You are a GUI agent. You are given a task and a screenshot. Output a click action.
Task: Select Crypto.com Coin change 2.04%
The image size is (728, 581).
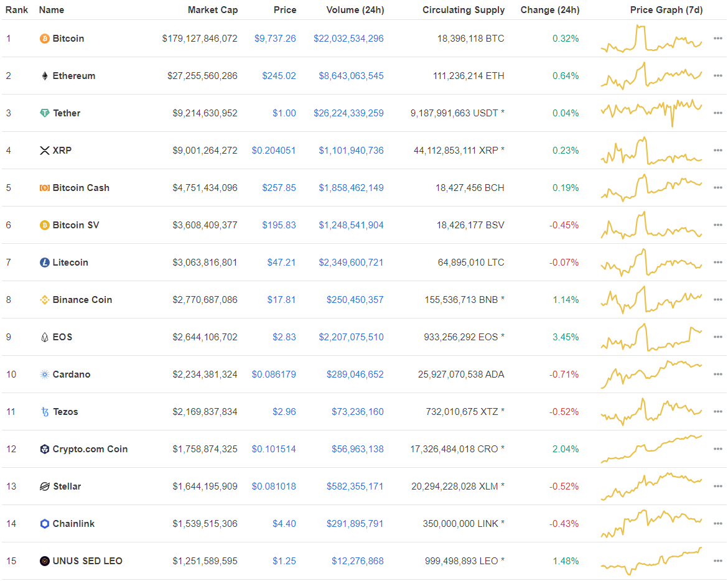(566, 449)
